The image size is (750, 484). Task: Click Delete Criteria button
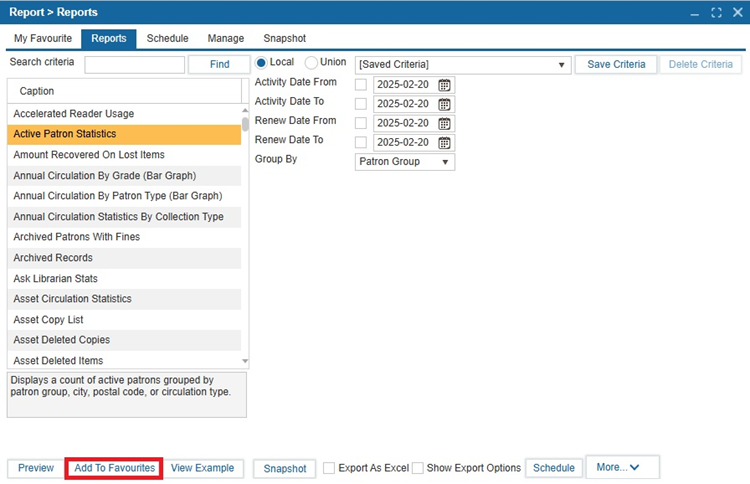point(700,64)
